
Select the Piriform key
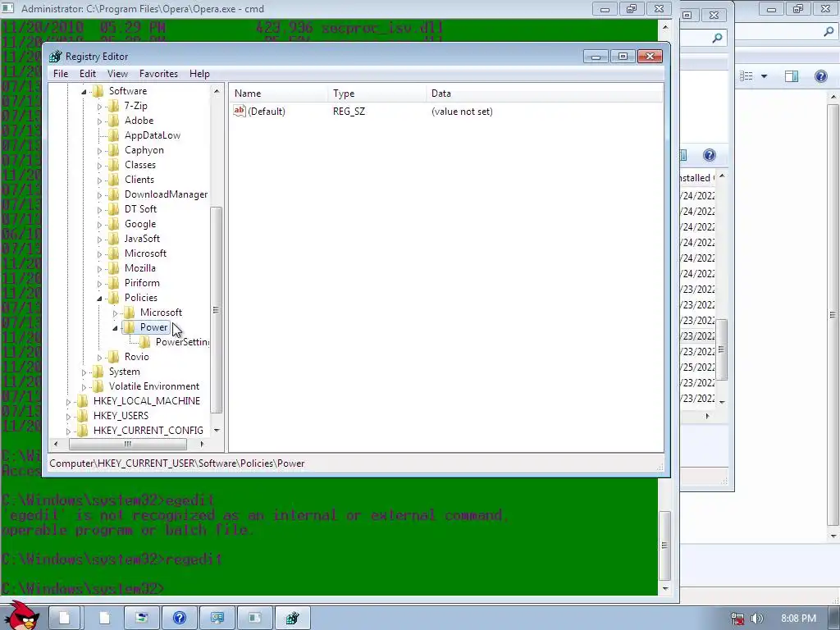click(x=142, y=283)
